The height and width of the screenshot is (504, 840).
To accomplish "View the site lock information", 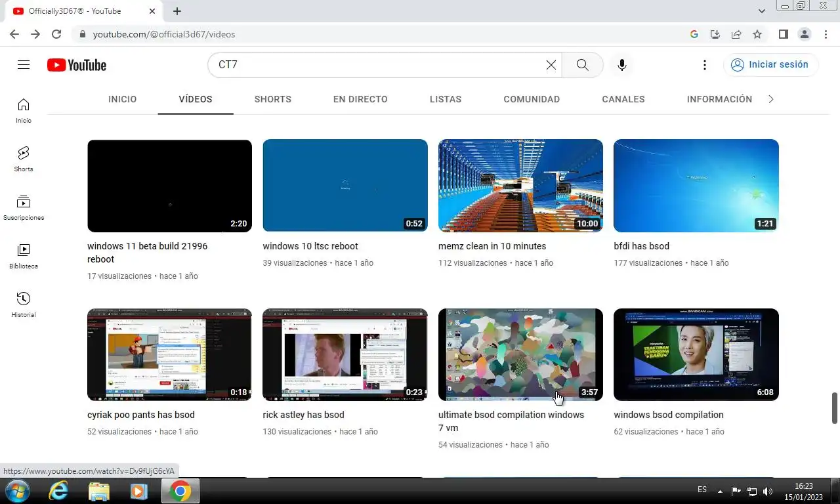I will click(x=82, y=34).
